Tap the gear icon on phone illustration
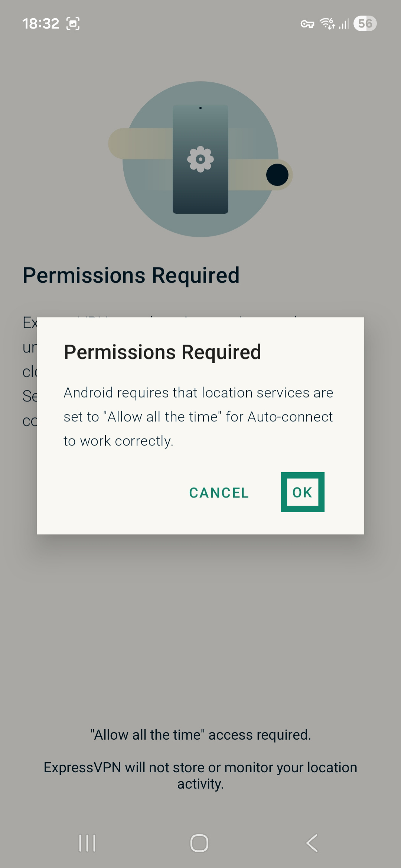This screenshot has width=401, height=868. (x=200, y=159)
